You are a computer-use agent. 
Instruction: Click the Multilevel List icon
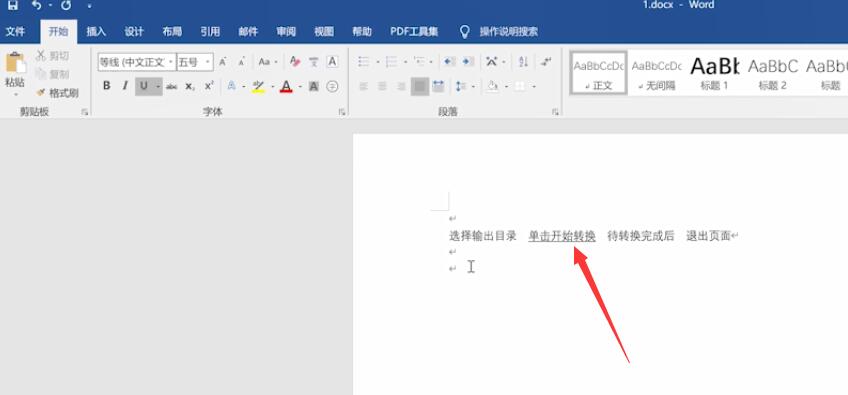pos(419,62)
